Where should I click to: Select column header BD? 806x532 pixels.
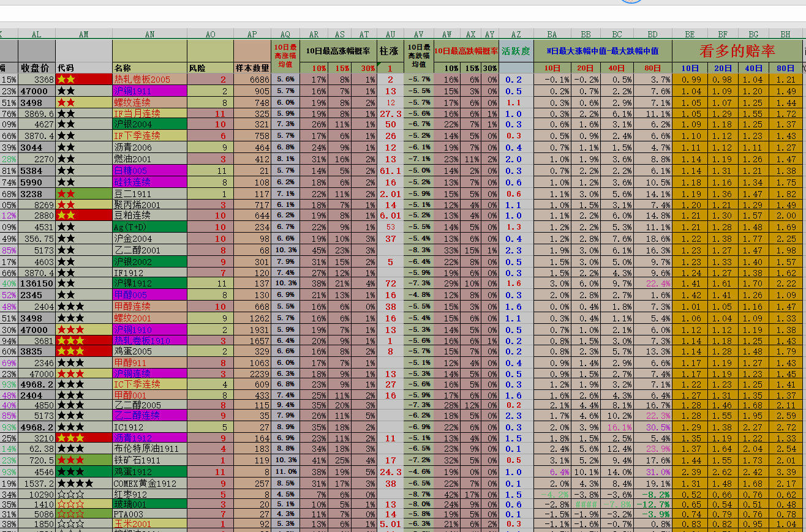coord(653,35)
